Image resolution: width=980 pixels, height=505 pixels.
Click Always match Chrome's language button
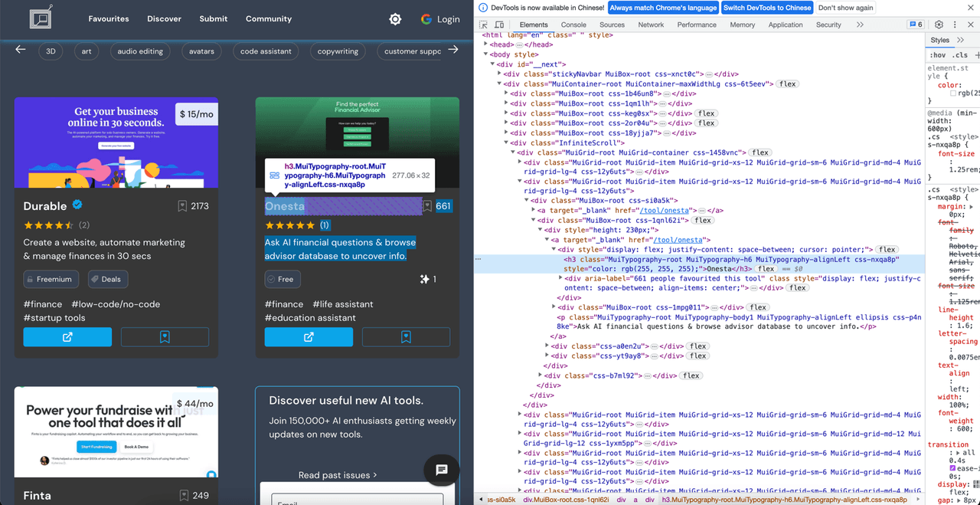coord(663,8)
